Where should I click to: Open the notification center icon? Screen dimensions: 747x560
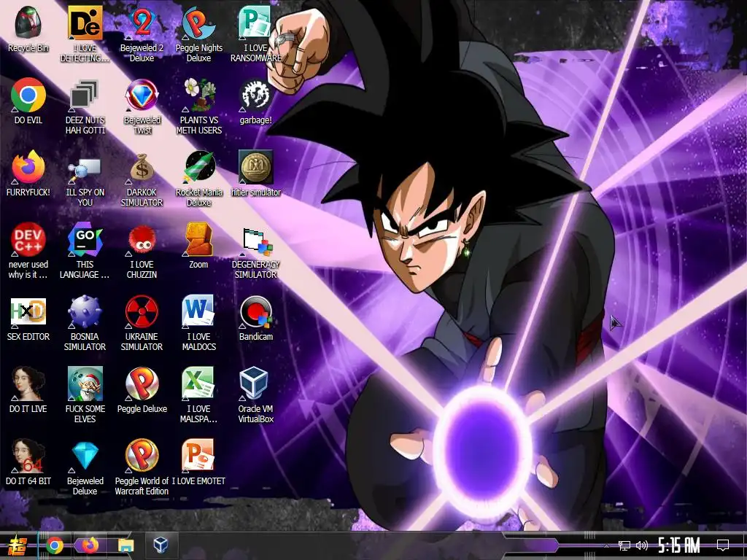tap(723, 545)
